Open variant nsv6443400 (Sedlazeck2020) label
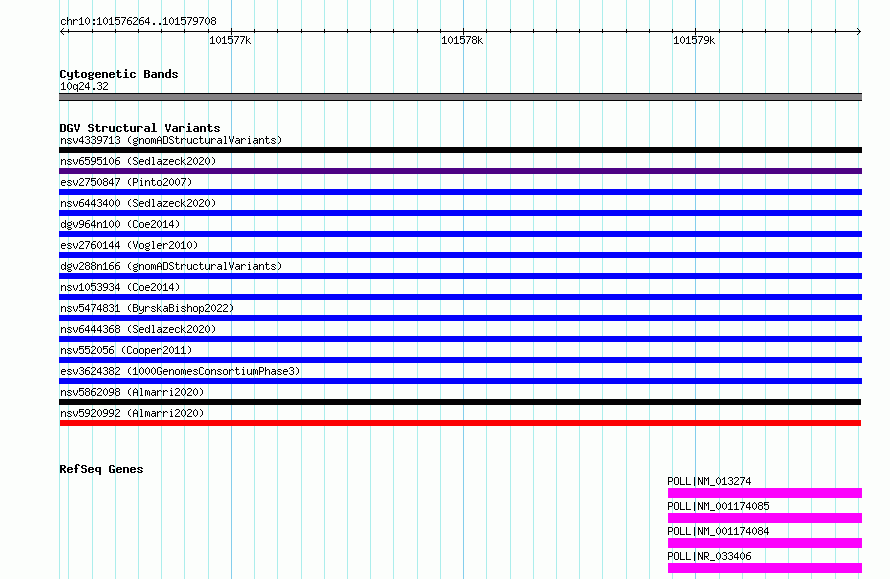Viewport: 890px width, 579px height. point(138,203)
